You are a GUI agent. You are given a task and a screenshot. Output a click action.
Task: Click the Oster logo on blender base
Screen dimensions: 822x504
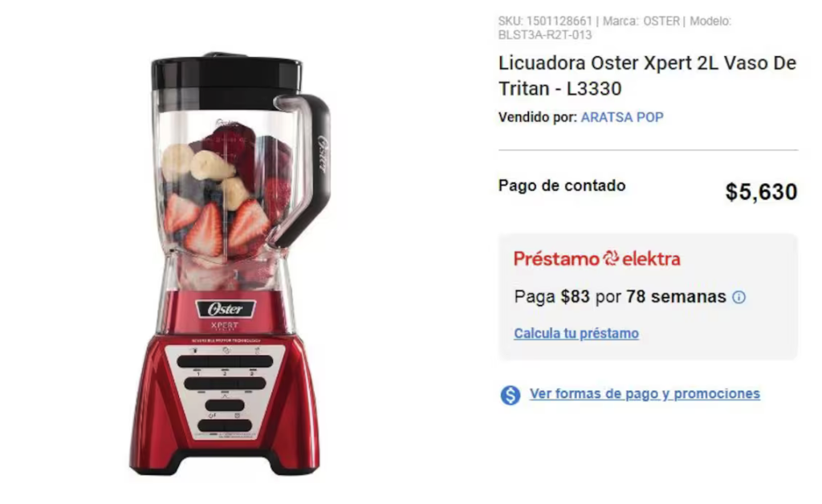[226, 309]
